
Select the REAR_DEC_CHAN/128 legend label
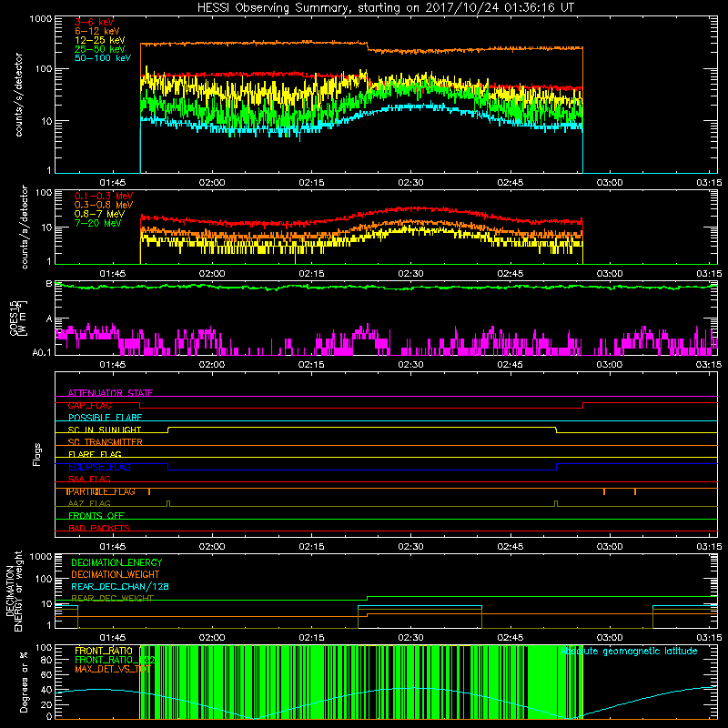(120, 586)
